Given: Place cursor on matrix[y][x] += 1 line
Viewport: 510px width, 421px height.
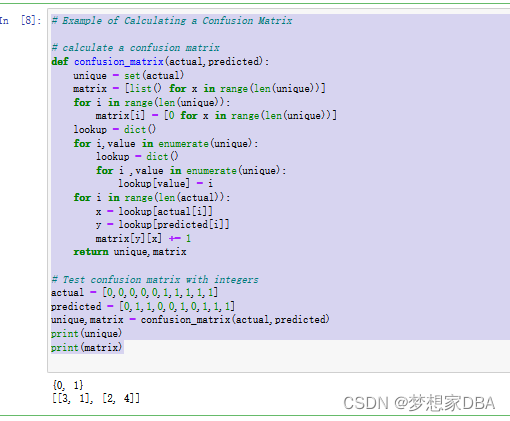Looking at the screenshot, I should point(143,238).
